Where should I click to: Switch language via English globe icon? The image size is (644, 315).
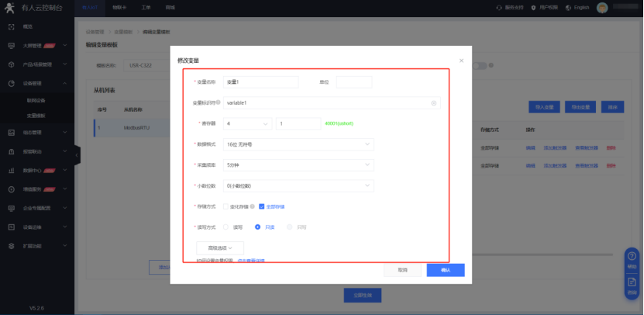pos(570,7)
